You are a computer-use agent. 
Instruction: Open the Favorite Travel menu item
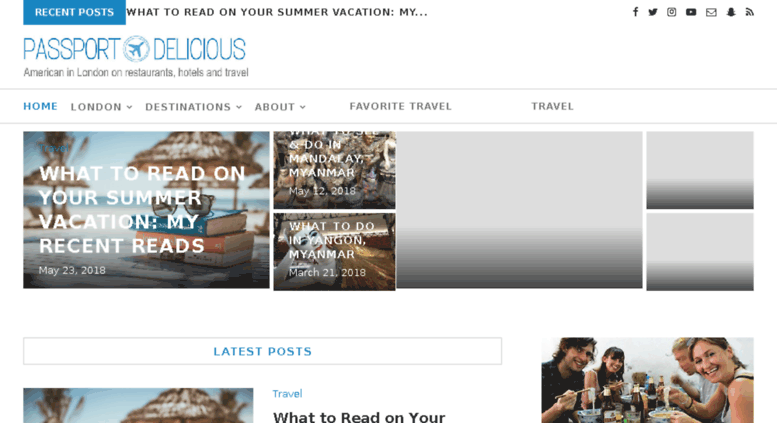click(x=400, y=106)
